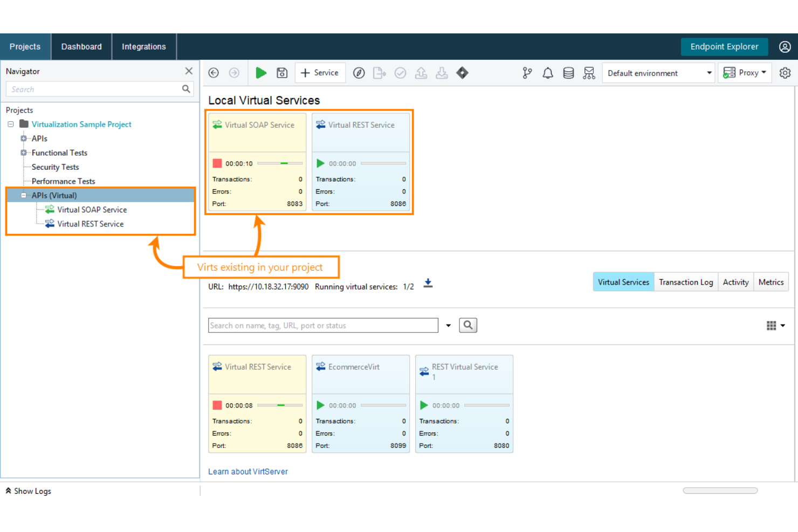Viewport: 798px width, 532px height.
Task: Open preferences with the gear icon
Action: 785,72
